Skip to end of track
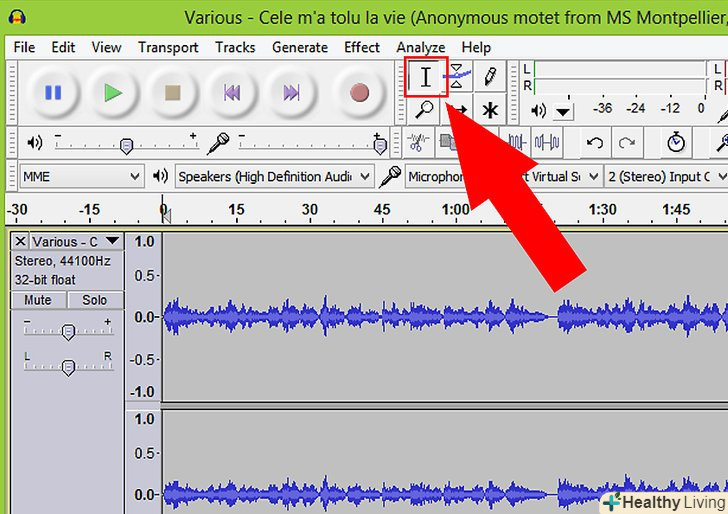728x514 pixels. click(291, 92)
